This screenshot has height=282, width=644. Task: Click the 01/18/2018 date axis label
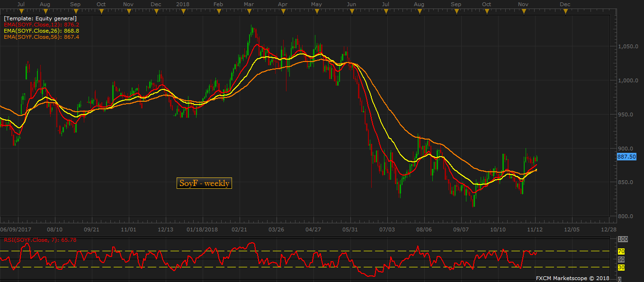(202, 229)
